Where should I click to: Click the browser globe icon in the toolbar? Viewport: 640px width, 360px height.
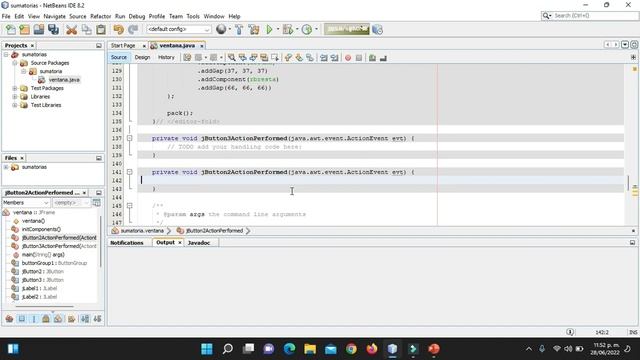point(221,29)
